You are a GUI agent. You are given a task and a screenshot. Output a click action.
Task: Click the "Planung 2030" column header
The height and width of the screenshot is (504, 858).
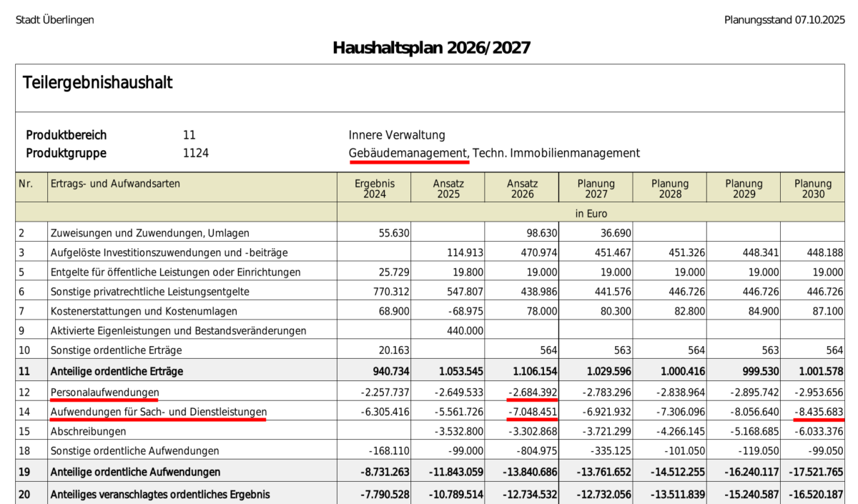coord(813,189)
